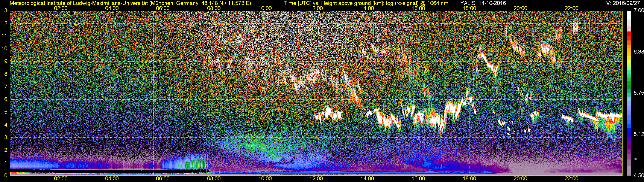Click the colorbar value 5.12
This screenshot has height=182, width=644.
pos(639,134)
